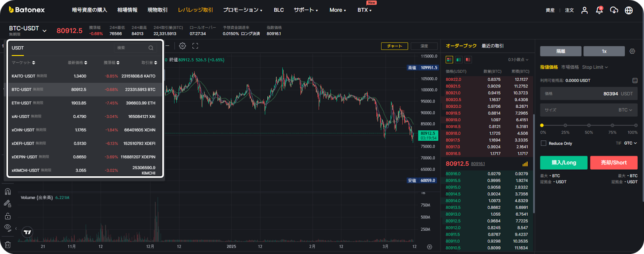This screenshot has height=254, width=644.
Task: Open 現物取引 menu item
Action: click(157, 10)
